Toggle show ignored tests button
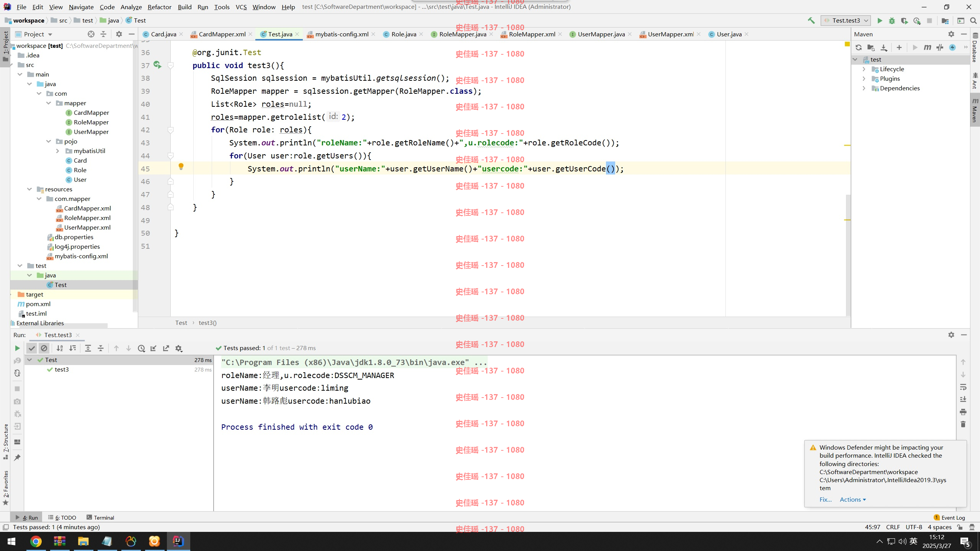Viewport: 980px width, 551px height. pyautogui.click(x=44, y=348)
